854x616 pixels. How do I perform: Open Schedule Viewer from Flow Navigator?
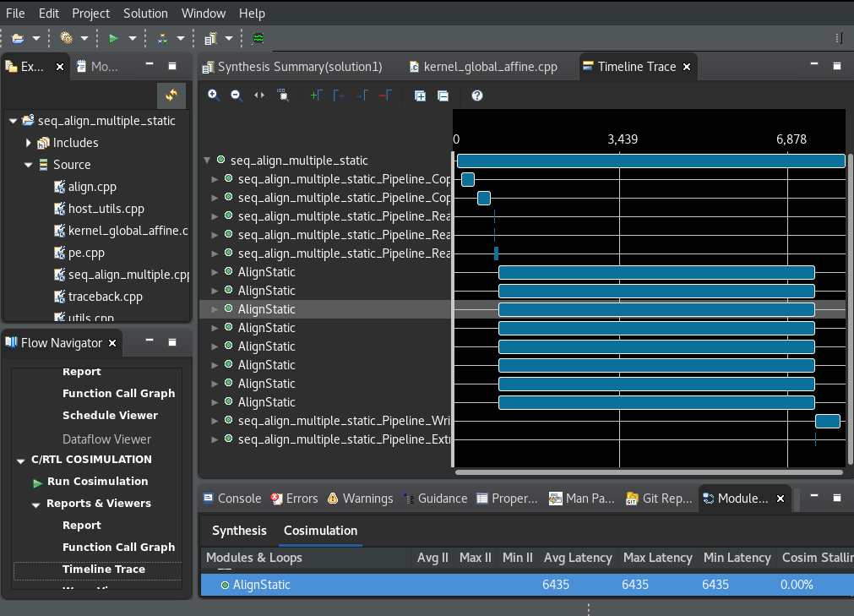[x=110, y=416]
